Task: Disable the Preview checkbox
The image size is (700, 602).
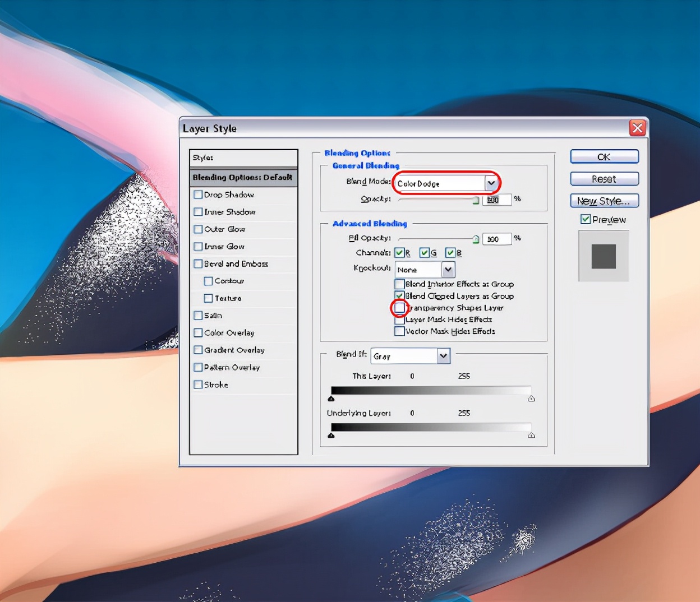Action: point(586,219)
